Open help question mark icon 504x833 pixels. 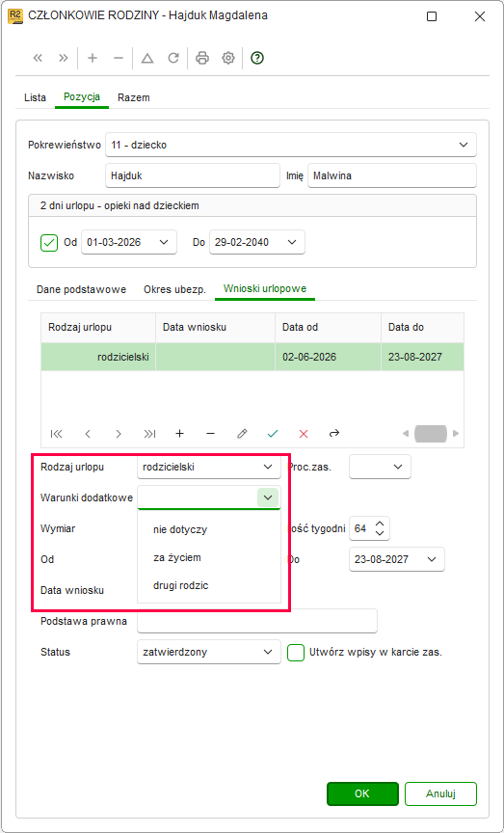coord(257,59)
